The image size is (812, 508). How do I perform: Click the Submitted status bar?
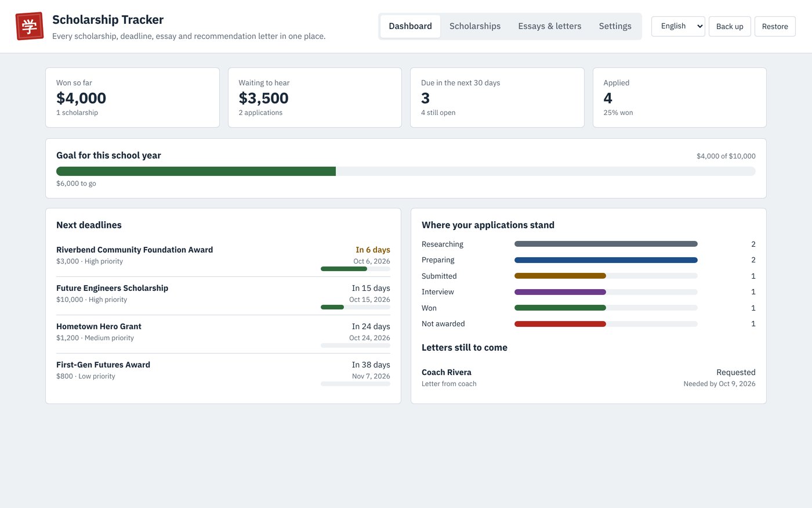point(606,276)
